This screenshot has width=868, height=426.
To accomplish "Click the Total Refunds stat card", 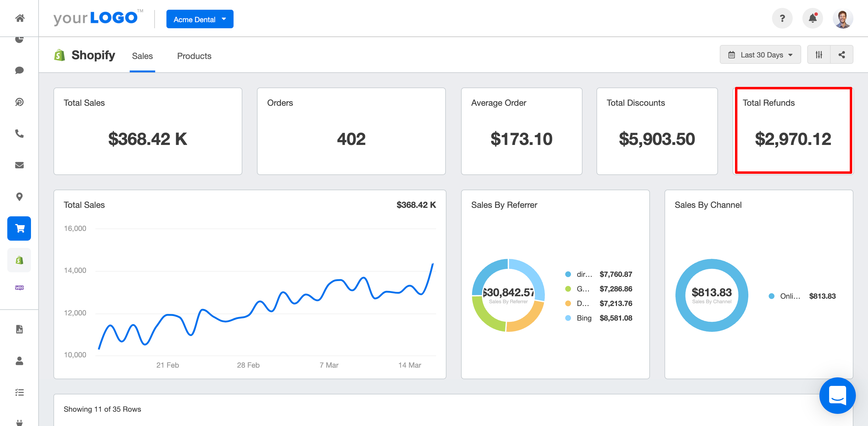I will tap(793, 131).
